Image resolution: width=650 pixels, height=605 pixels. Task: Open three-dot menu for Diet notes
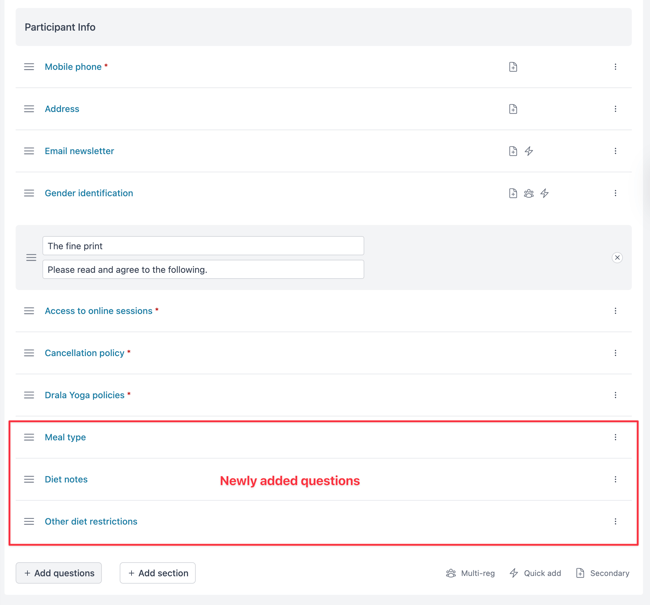click(615, 479)
